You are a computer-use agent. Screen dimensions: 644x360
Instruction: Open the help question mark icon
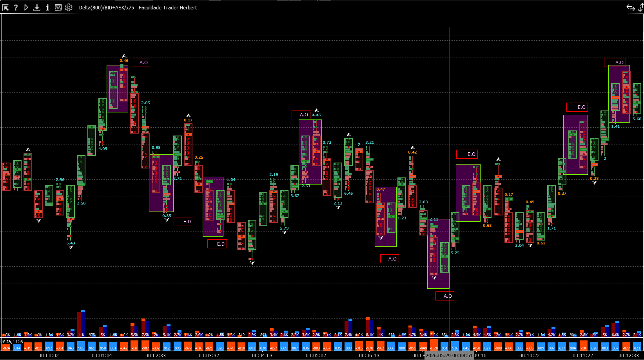16,7
